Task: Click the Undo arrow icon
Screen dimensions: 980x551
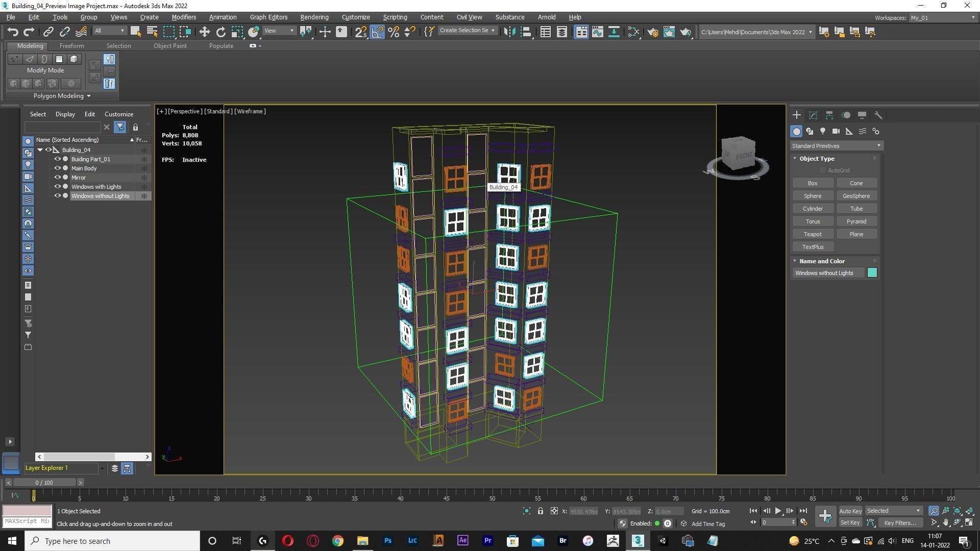Action: tap(13, 32)
